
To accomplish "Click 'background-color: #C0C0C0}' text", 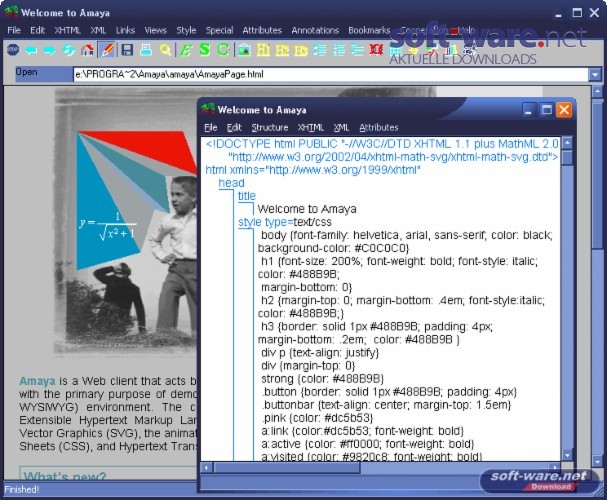I will (333, 248).
